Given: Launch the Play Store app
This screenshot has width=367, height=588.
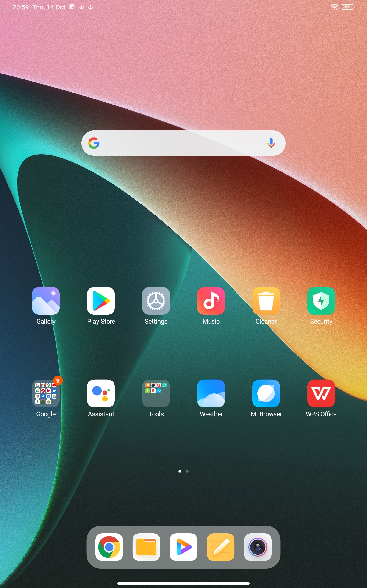Looking at the screenshot, I should click(101, 301).
